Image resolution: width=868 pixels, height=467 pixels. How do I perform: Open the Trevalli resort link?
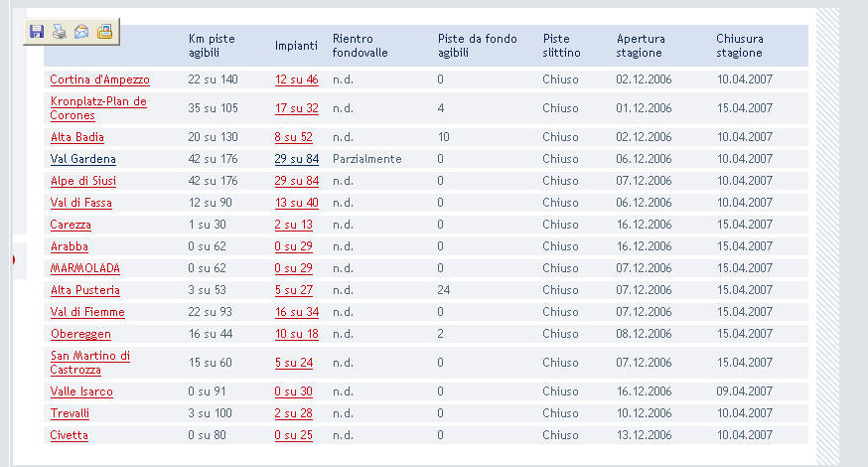point(70,413)
